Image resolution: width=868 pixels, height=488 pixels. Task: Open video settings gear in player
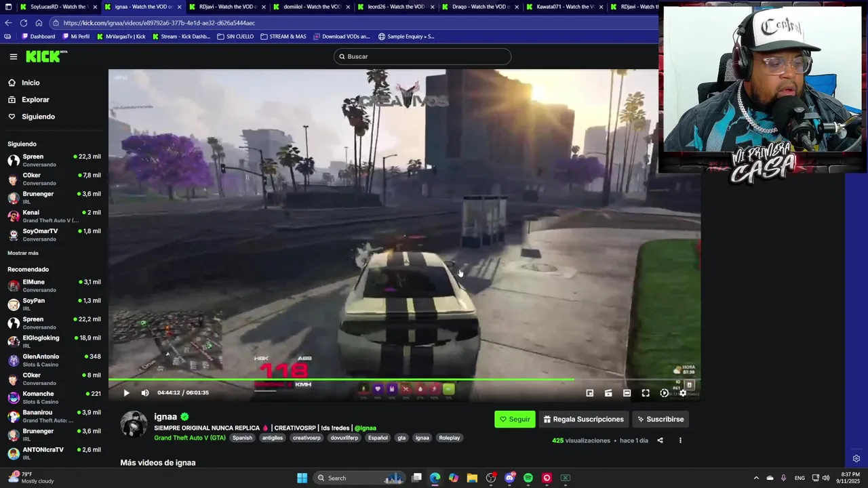point(683,392)
